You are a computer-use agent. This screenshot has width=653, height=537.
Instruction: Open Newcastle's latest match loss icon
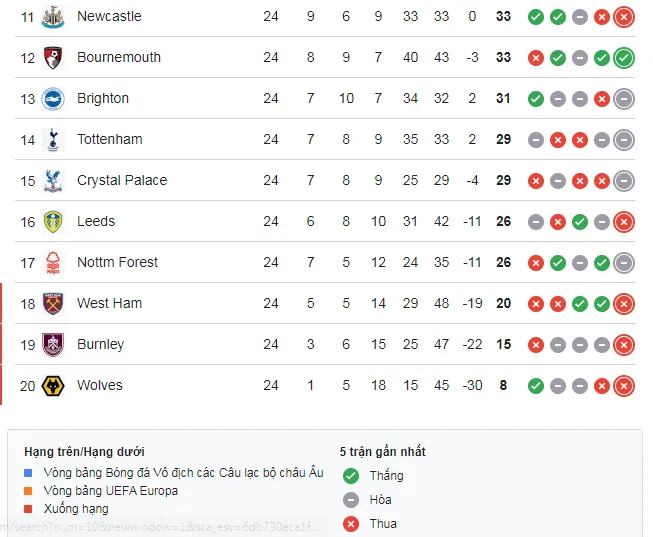(624, 17)
